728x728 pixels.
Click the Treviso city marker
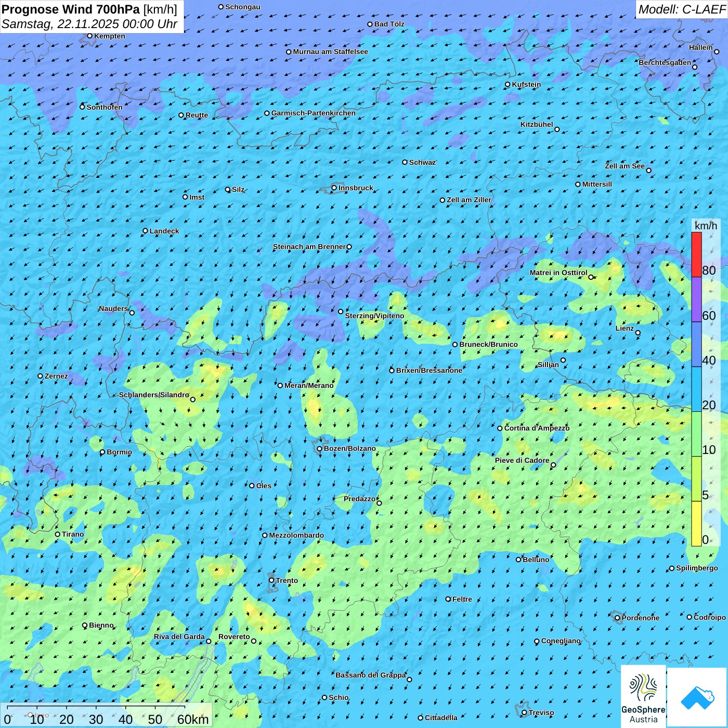[524, 712]
